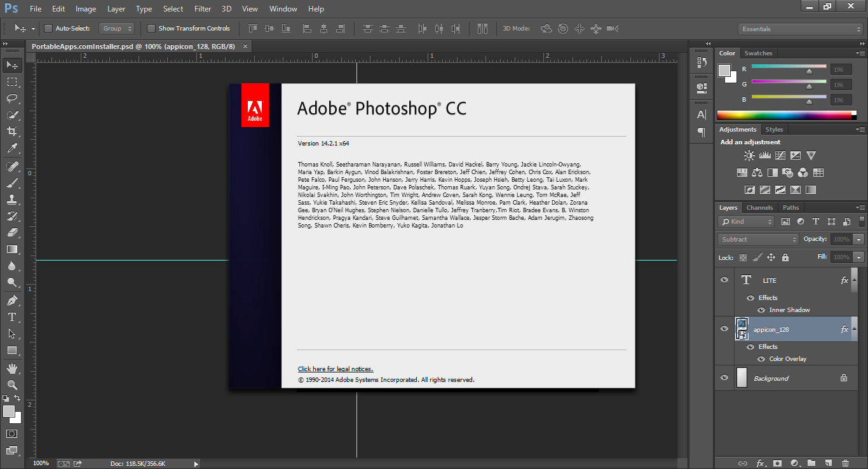Click the trash icon in Layers panel
The height and width of the screenshot is (469, 868).
click(845, 463)
